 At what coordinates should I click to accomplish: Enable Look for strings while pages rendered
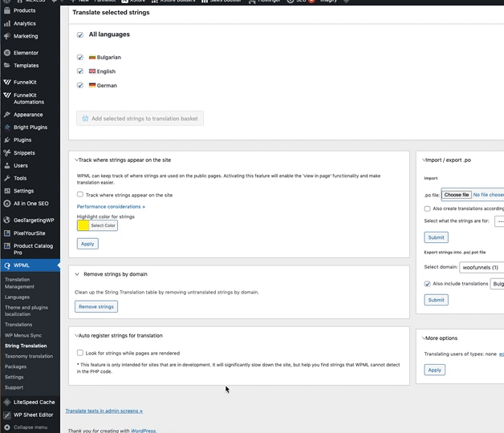[80, 353]
